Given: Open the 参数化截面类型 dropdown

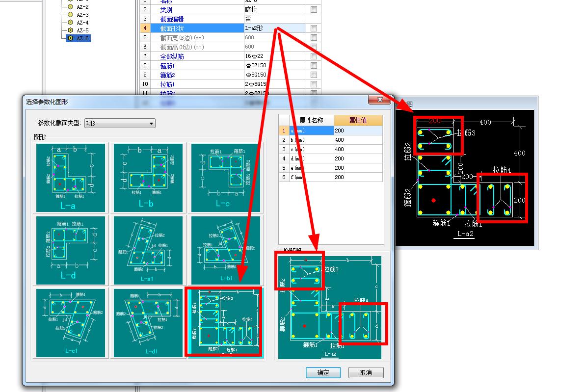Looking at the screenshot, I should (120, 123).
